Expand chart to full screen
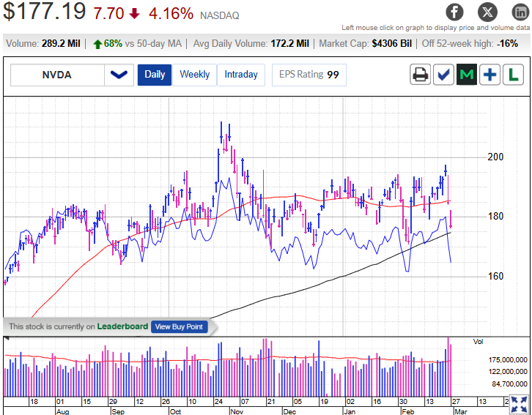 tap(518, 404)
